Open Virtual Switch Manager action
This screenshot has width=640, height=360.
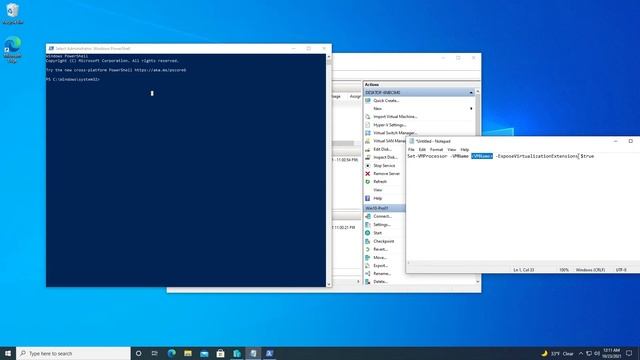(395, 133)
